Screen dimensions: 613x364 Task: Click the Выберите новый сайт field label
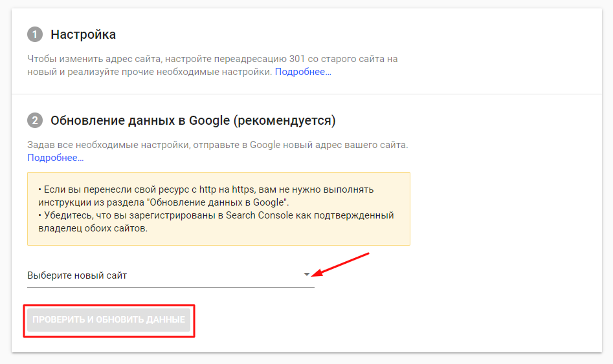click(x=77, y=275)
